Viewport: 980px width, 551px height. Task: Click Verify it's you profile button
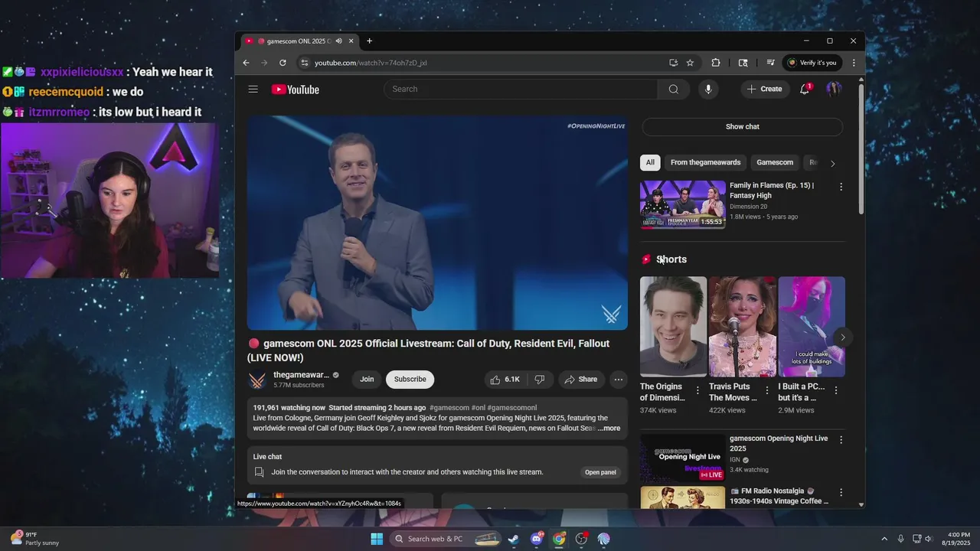[x=812, y=63]
